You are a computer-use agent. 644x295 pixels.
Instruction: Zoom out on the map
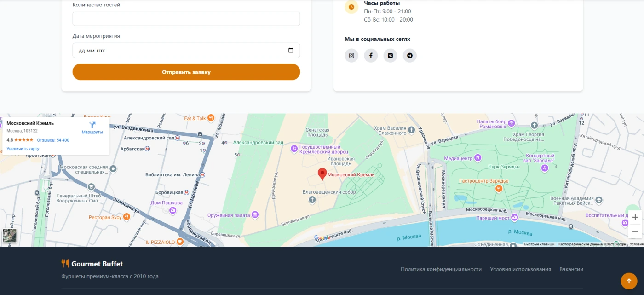(x=635, y=231)
